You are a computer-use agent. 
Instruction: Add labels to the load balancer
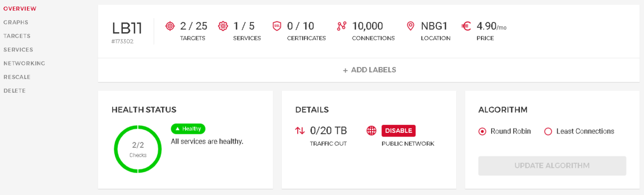coord(370,70)
